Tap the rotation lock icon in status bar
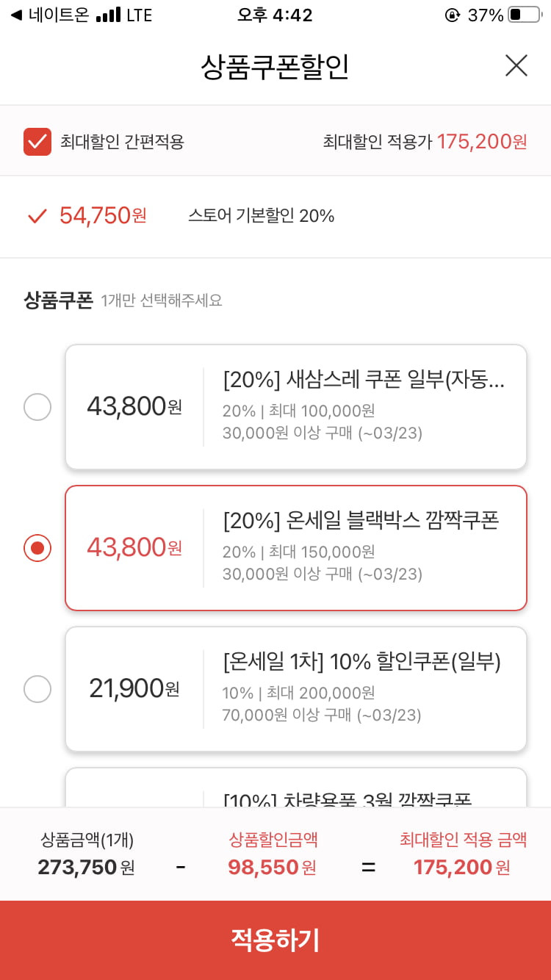Image resolution: width=551 pixels, height=980 pixels. point(453,15)
